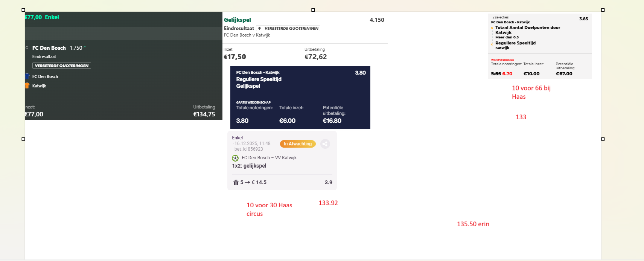Click the text FC Den Bosch v Katwijk
The height and width of the screenshot is (261, 644).
pos(247,35)
